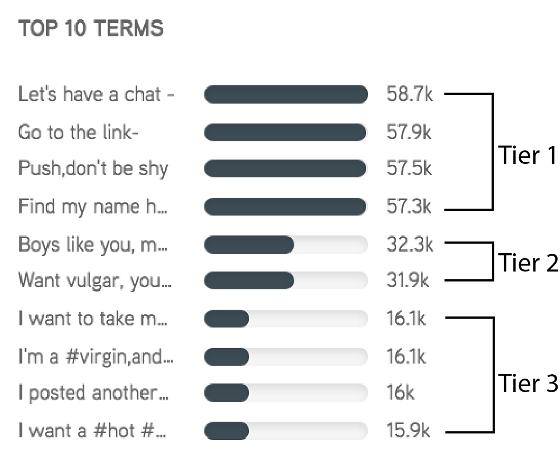Click the TOP 10 TERMS heading
This screenshot has width=560, height=465.
click(x=91, y=28)
